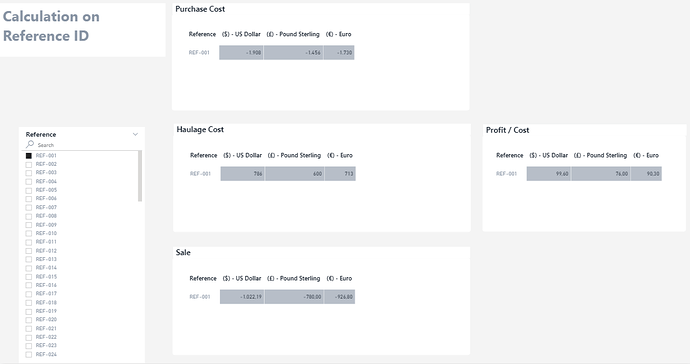
Task: Click the Haulage Cost 786 cell
Action: 242,173
